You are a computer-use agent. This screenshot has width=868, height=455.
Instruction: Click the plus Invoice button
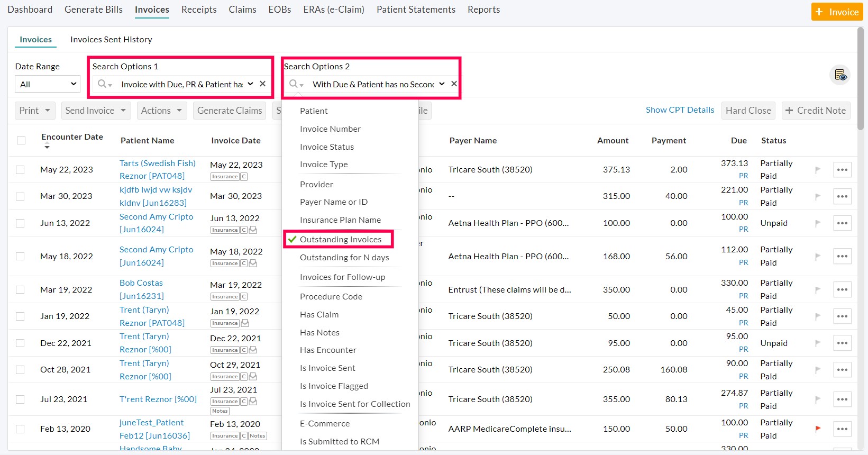pos(837,12)
